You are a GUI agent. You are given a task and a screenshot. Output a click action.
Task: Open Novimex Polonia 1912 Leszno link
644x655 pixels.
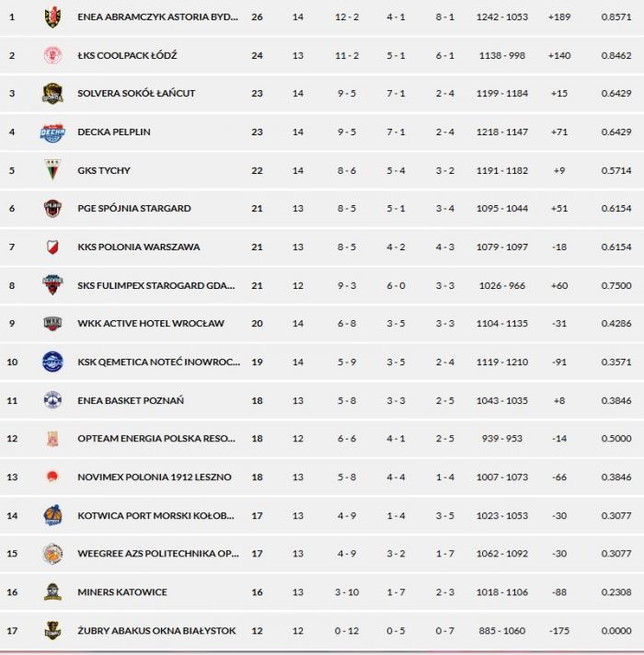155,477
